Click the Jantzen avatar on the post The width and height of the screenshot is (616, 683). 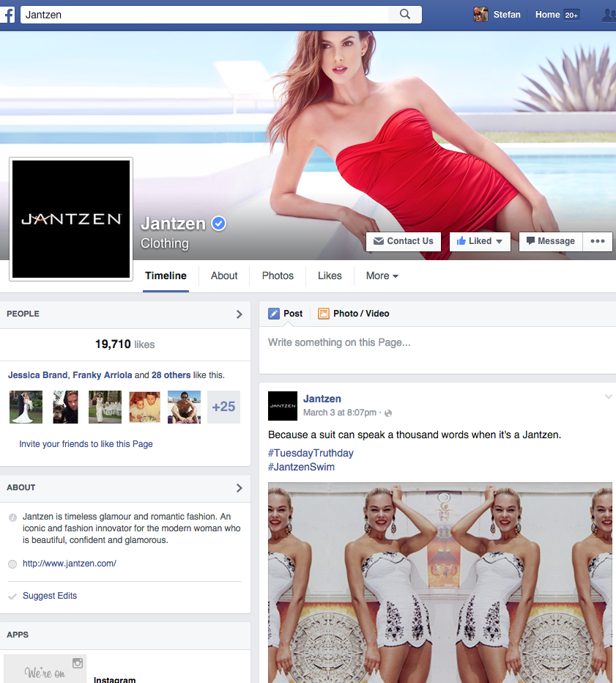point(283,406)
